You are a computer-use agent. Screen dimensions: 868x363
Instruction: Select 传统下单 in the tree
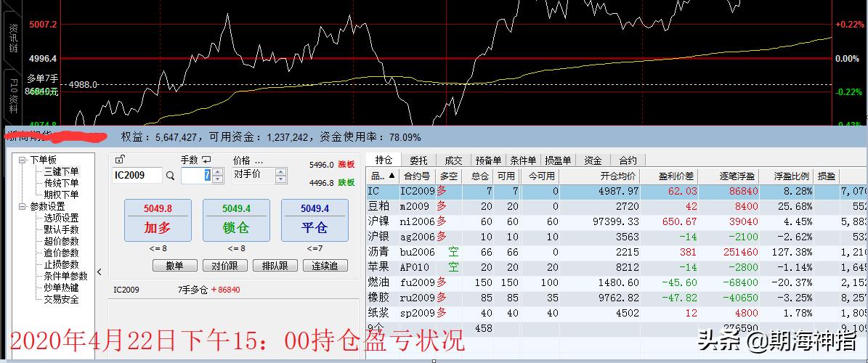click(x=62, y=183)
